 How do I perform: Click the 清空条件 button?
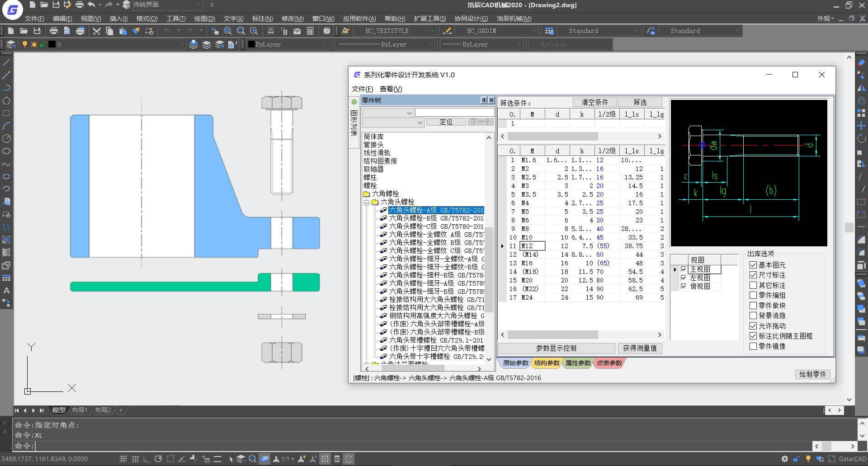(x=594, y=103)
